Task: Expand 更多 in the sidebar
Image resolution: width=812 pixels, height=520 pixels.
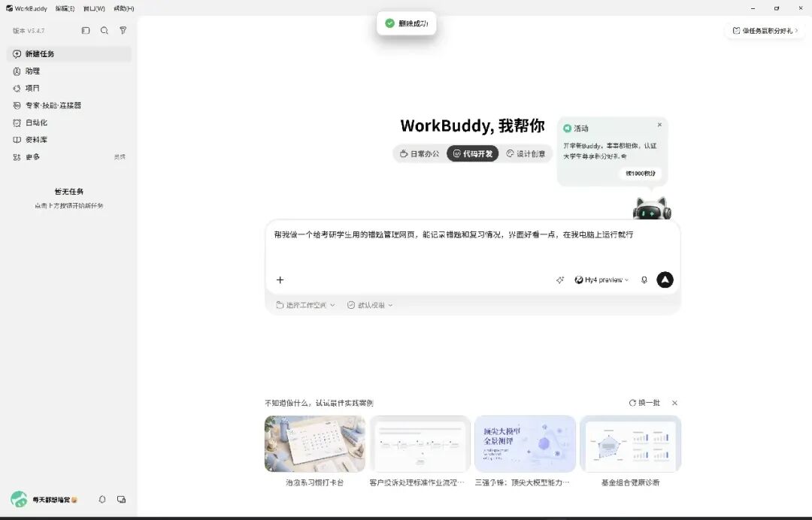Action: click(x=69, y=157)
